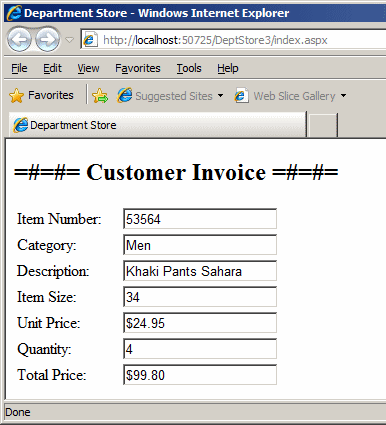Viewport: 386px width, 425px height.
Task: Click the Item Size: label
Action: (47, 297)
